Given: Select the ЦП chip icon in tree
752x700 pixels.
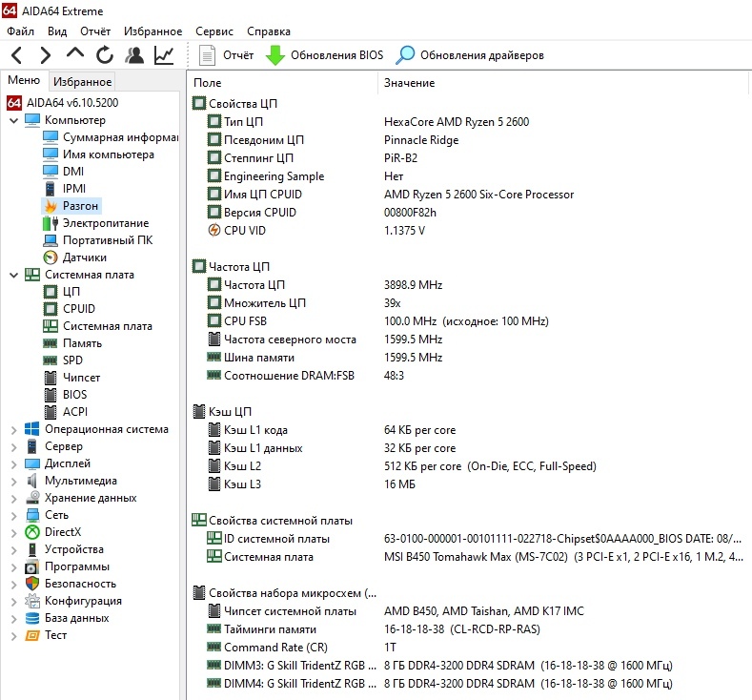Looking at the screenshot, I should pyautogui.click(x=51, y=291).
